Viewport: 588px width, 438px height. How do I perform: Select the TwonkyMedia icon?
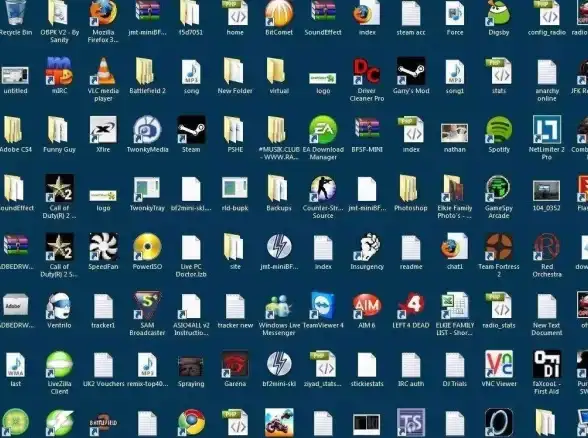(147, 130)
